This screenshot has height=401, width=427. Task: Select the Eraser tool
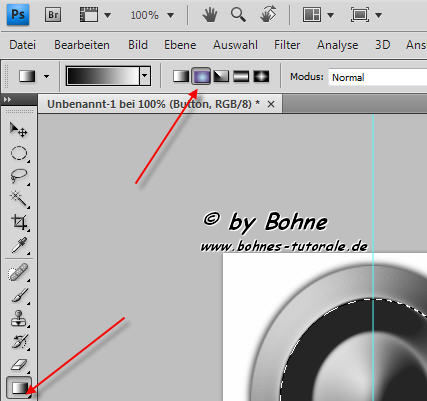pyautogui.click(x=19, y=364)
